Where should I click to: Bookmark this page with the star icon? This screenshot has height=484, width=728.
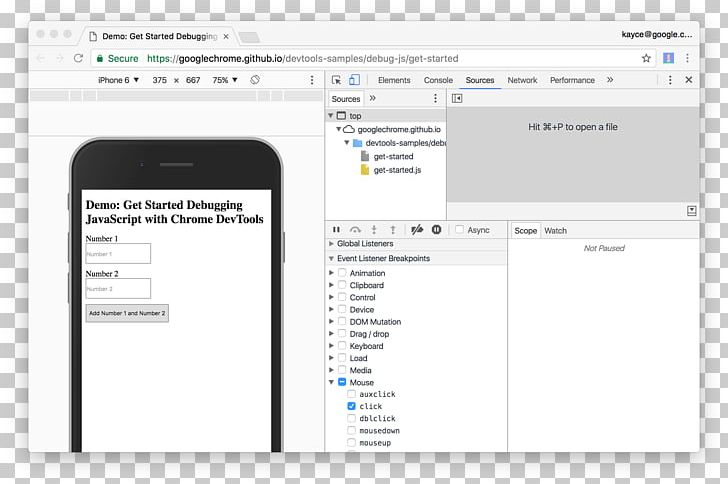pos(646,58)
